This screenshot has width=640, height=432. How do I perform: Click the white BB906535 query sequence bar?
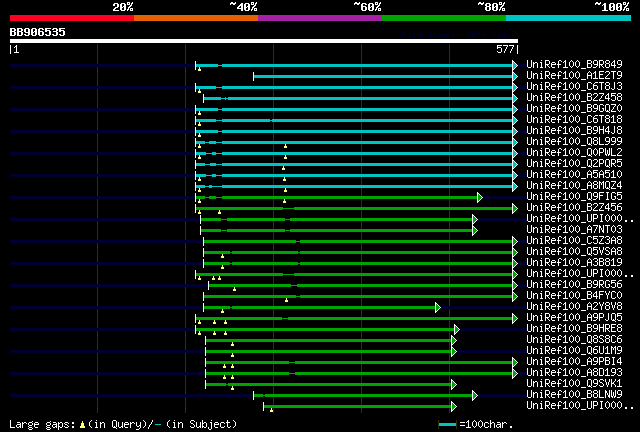click(264, 41)
